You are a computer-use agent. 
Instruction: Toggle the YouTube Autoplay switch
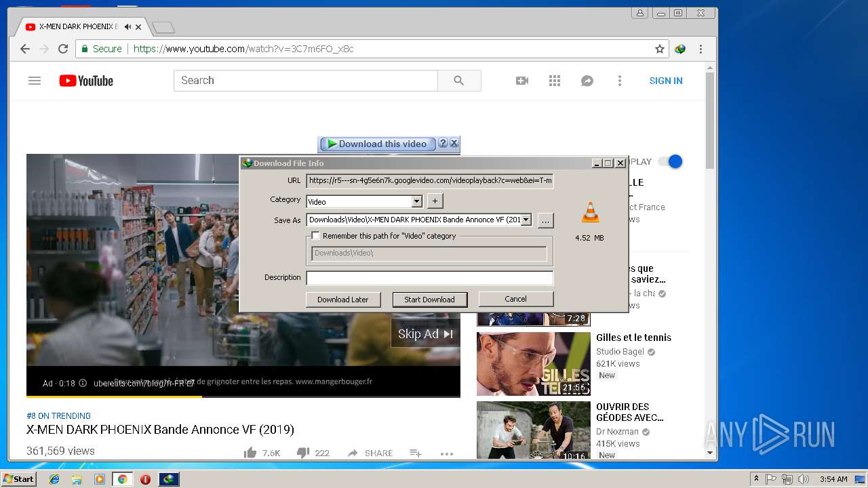670,161
